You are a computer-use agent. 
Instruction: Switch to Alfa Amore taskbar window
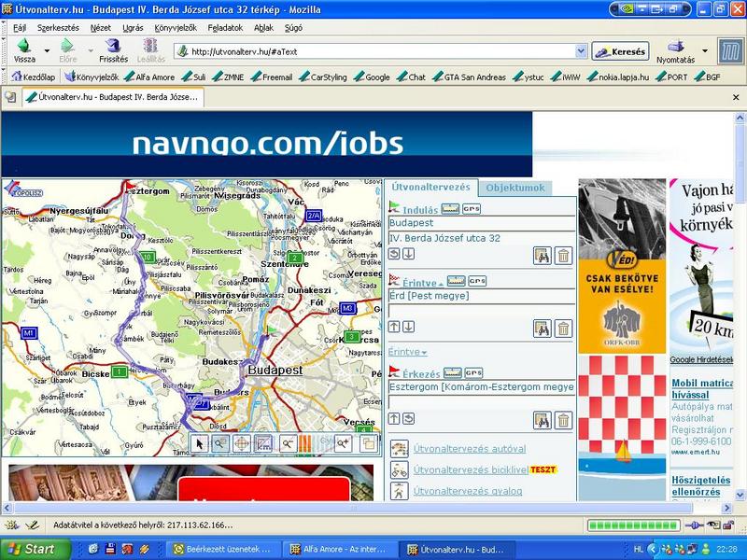pos(341,549)
